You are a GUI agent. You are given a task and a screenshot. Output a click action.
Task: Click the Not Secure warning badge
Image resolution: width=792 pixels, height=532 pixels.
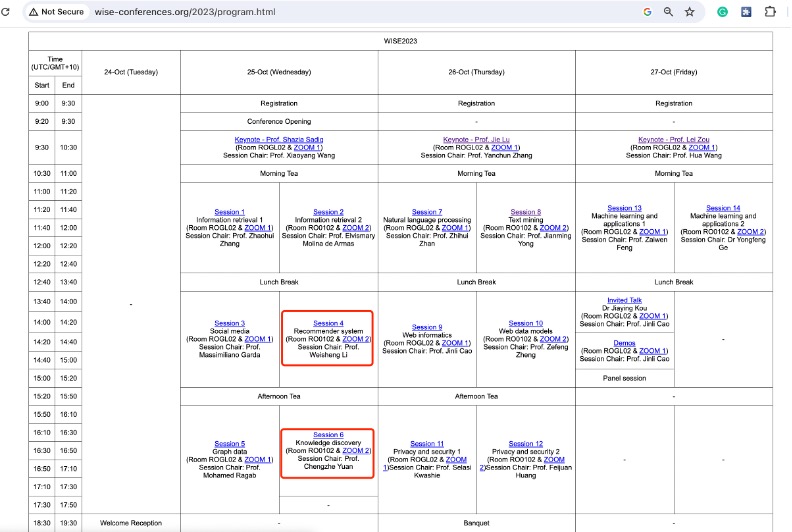(56, 12)
